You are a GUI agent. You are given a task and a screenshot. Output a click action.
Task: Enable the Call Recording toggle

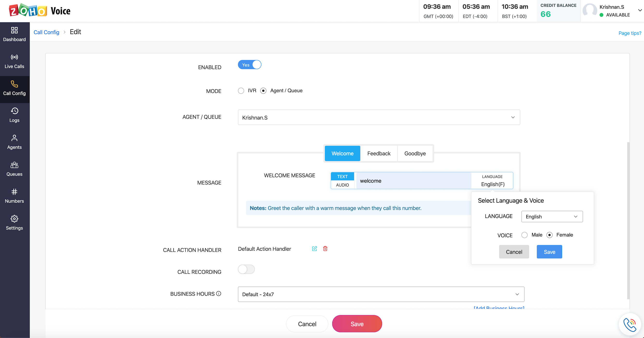(x=246, y=269)
